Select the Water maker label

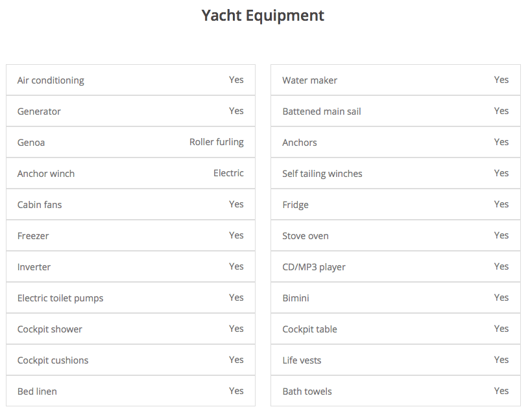click(x=309, y=80)
